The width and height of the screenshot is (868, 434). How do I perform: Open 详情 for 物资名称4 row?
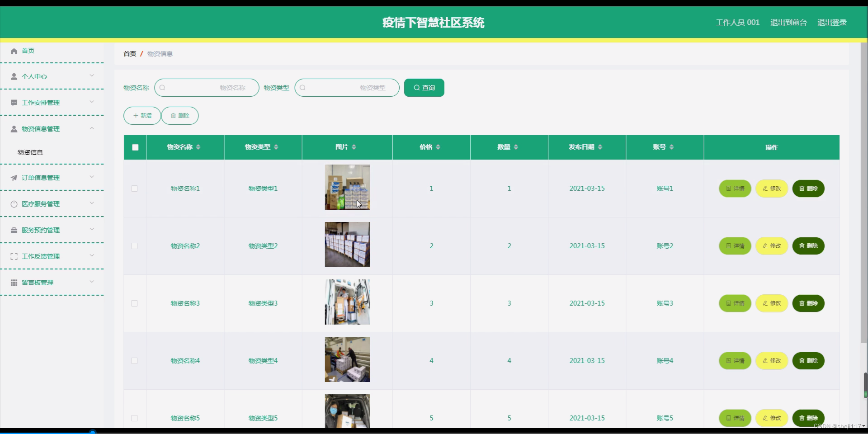click(x=735, y=361)
